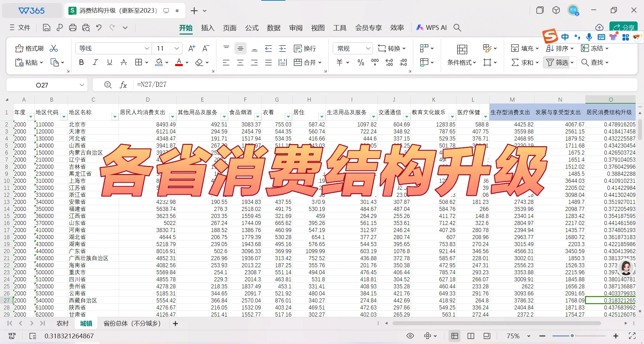Apply Italic formatting
Screen dimensions: 644x344
pyautogui.click(x=95, y=62)
